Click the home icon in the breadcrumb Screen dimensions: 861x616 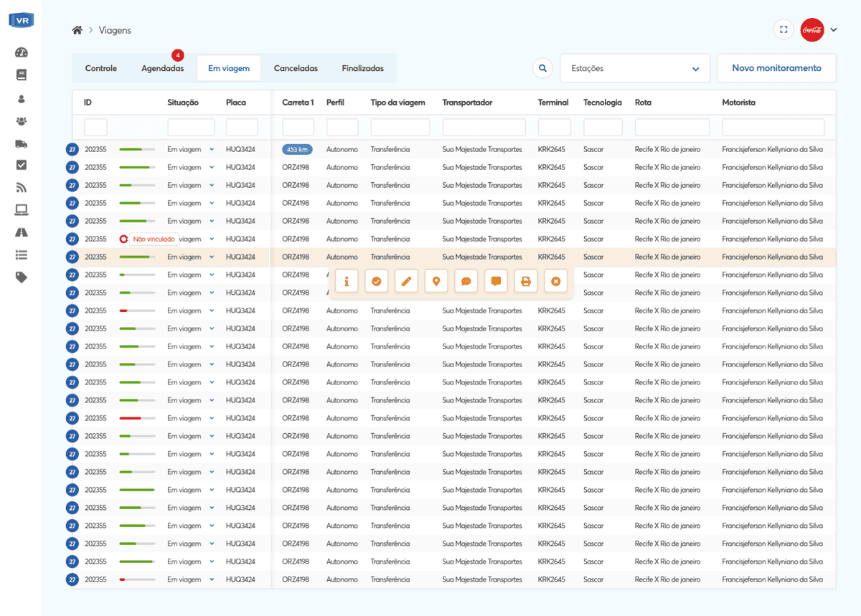(77, 30)
